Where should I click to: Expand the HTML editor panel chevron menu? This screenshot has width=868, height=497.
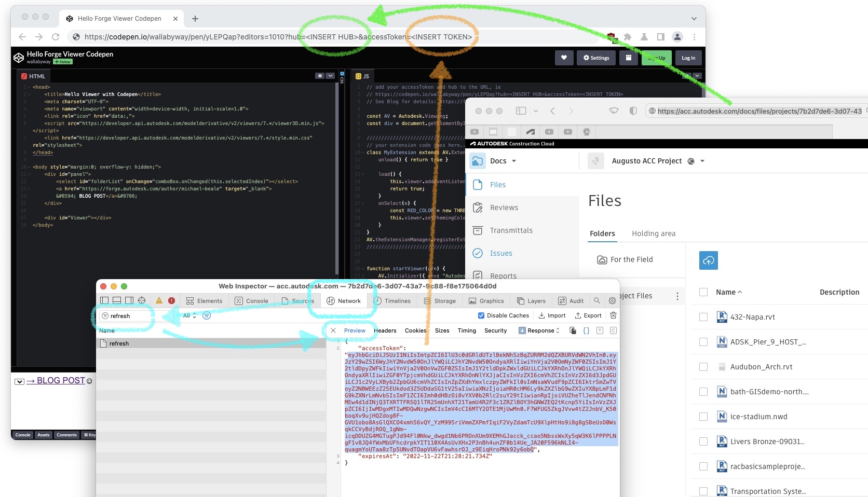click(330, 76)
